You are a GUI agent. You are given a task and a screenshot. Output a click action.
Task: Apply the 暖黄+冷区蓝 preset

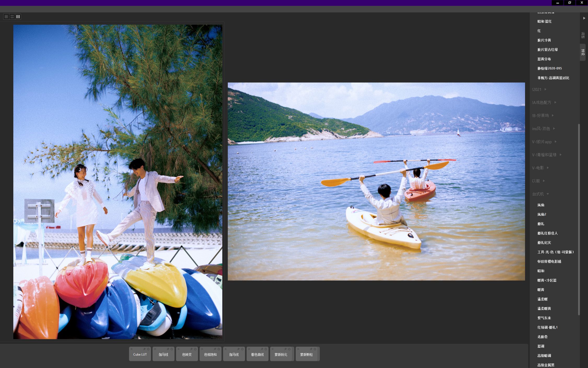click(547, 280)
